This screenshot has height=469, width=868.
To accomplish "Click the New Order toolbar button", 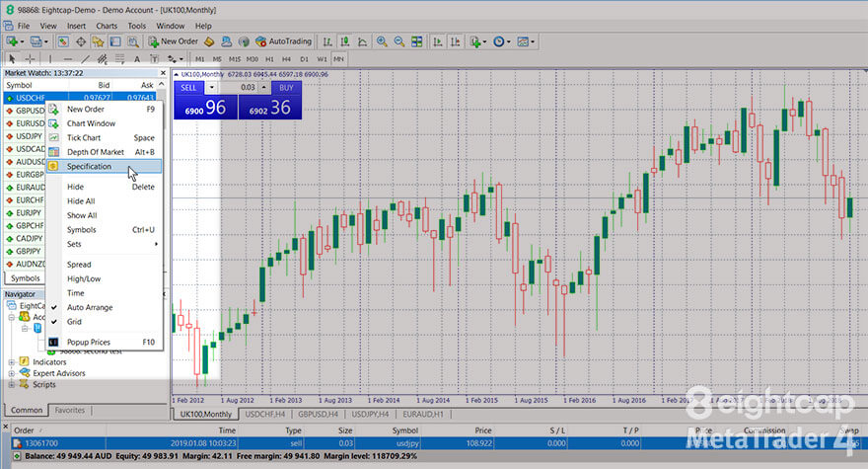I will (x=173, y=41).
